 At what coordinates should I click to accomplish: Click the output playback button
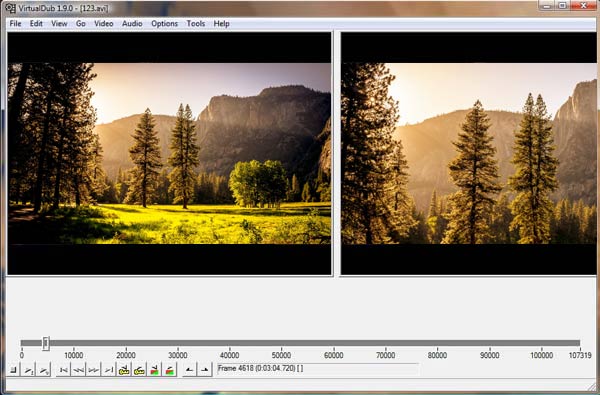[44, 370]
